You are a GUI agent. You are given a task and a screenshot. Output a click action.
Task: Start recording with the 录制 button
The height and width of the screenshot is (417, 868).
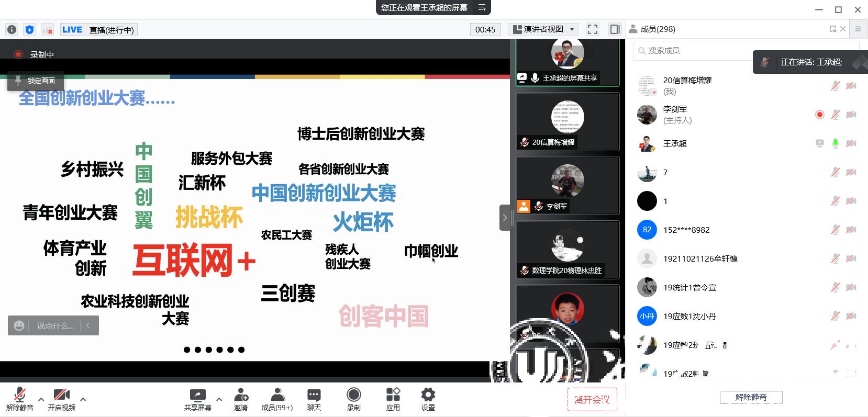coord(354,399)
